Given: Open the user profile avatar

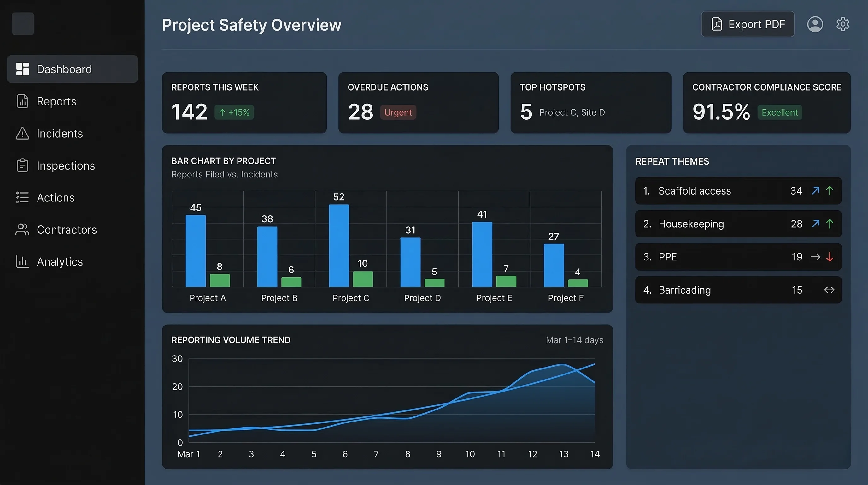Looking at the screenshot, I should click(815, 24).
